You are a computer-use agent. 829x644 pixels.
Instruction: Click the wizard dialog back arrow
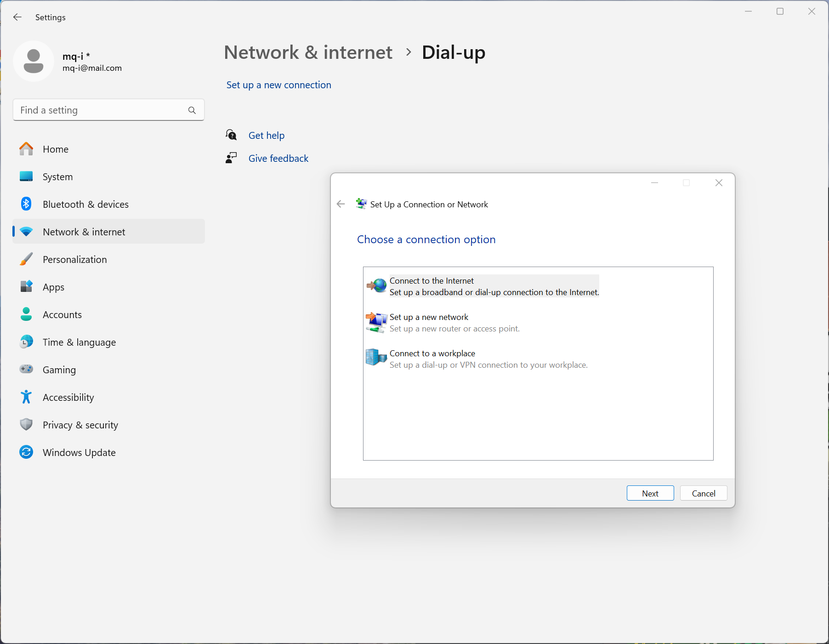click(x=341, y=204)
